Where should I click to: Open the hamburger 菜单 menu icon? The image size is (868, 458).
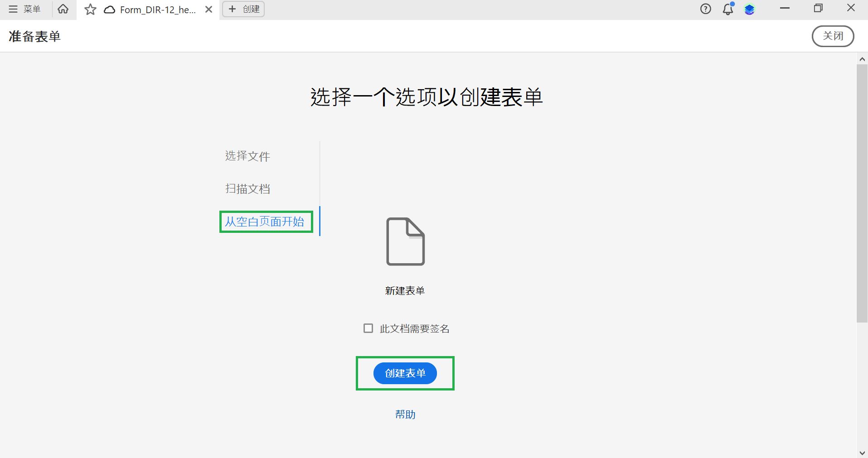12,9
